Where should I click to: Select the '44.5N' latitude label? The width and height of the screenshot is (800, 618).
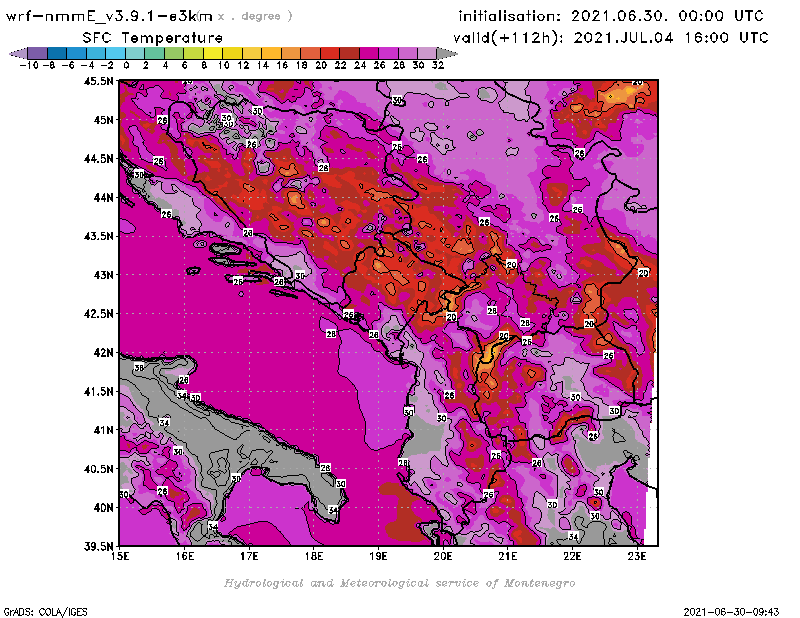click(99, 159)
